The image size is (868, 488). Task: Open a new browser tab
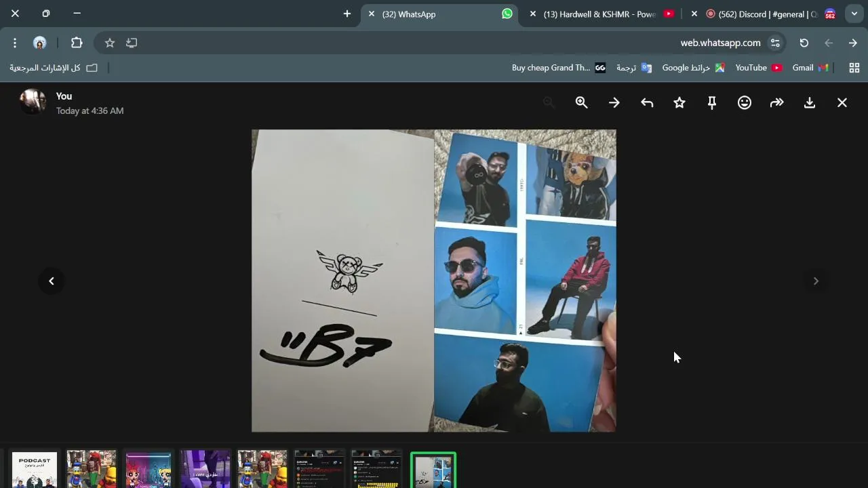click(347, 14)
